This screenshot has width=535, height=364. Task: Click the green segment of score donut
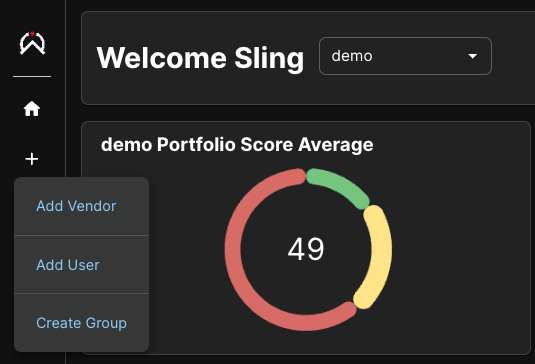[x=340, y=186]
